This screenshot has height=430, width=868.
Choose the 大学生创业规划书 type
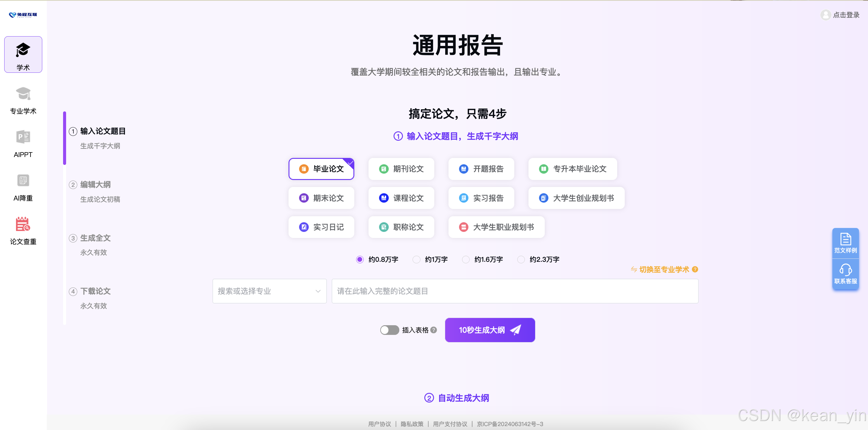click(576, 198)
